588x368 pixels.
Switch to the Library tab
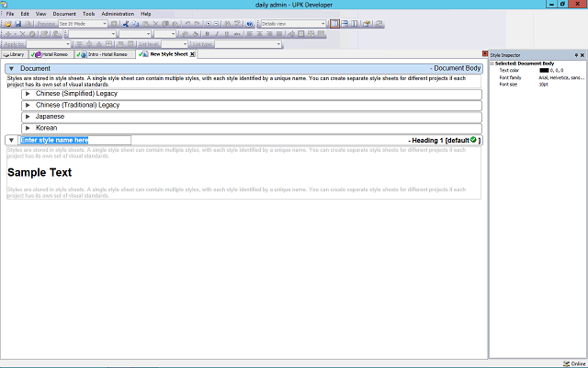14,54
